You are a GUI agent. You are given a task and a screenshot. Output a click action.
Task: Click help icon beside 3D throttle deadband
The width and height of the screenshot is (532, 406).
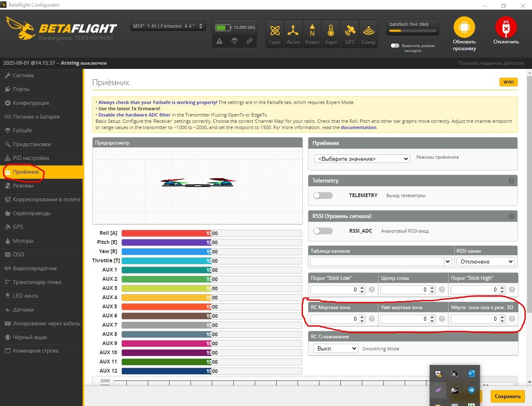[x=512, y=319]
